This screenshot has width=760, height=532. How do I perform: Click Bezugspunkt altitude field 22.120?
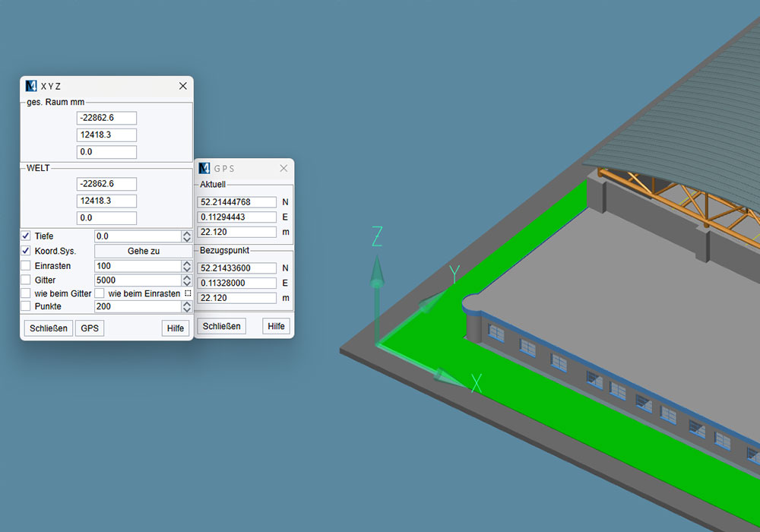237,298
